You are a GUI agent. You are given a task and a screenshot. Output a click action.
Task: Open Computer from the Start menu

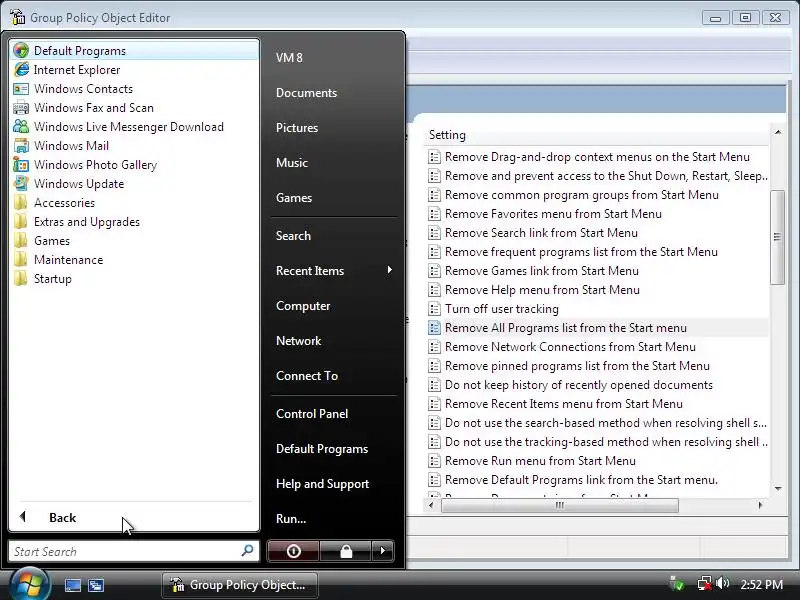click(x=303, y=306)
